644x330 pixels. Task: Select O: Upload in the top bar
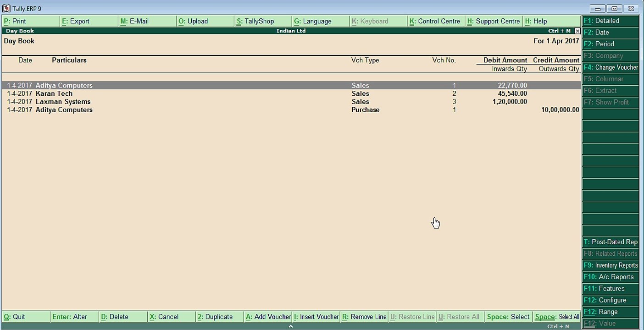[205, 21]
